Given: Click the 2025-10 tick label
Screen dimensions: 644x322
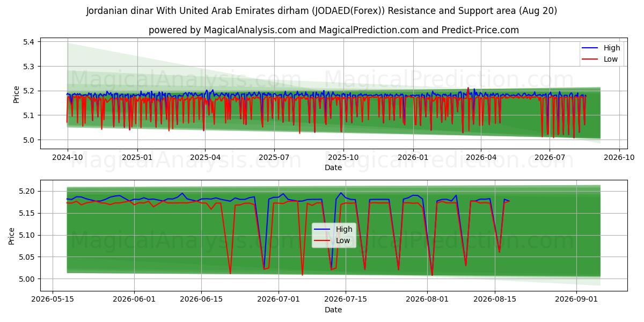Looking at the screenshot, I should point(343,158).
